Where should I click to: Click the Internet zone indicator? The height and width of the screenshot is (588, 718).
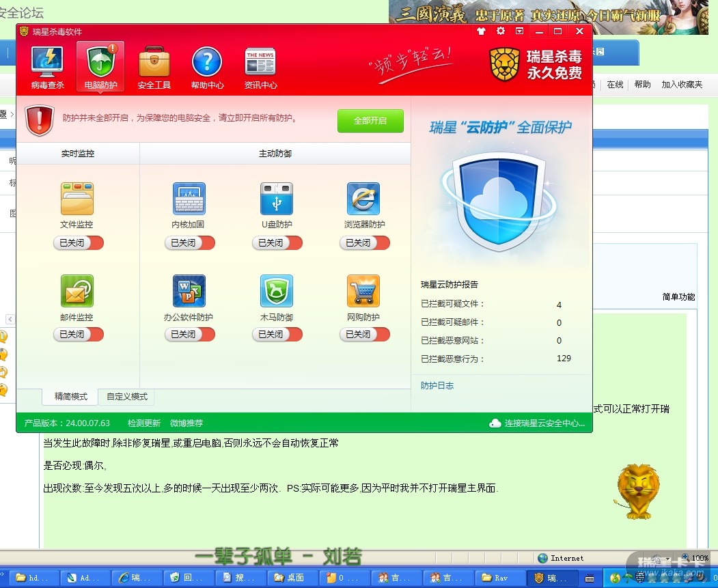tap(562, 558)
